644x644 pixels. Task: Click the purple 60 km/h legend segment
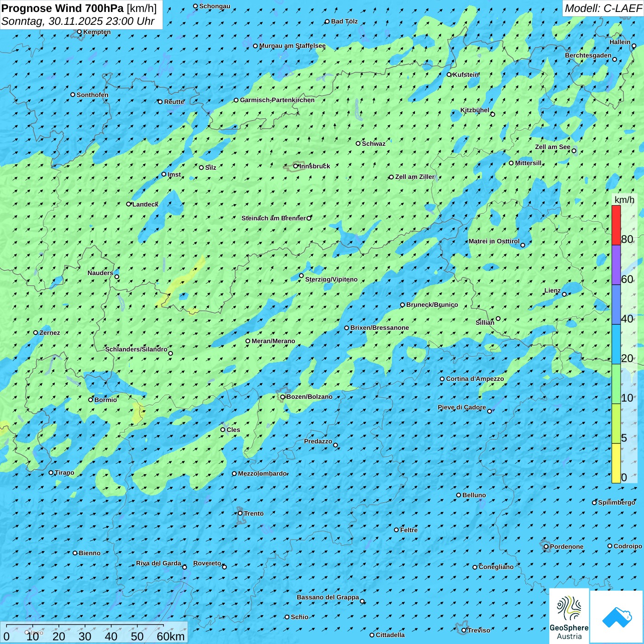pos(616,265)
